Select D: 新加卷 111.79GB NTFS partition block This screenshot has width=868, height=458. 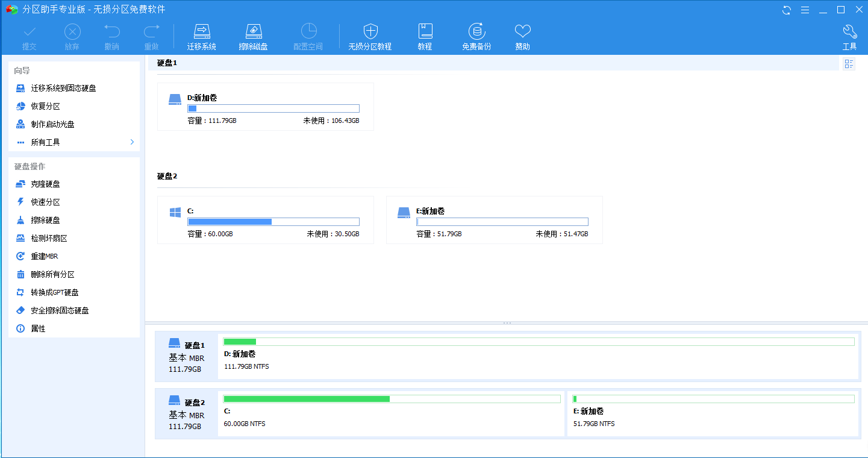539,356
